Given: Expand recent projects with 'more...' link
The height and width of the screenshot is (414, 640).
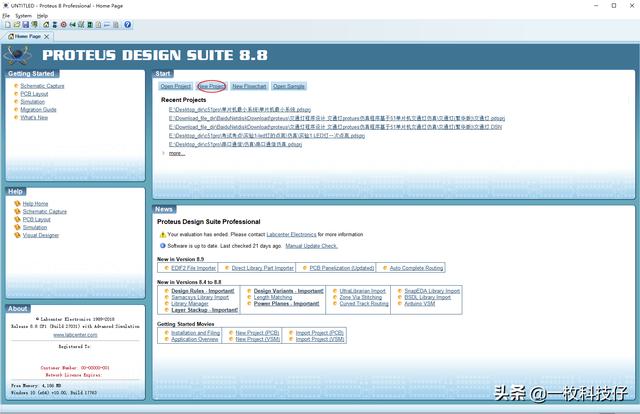Looking at the screenshot, I should 177,154.
